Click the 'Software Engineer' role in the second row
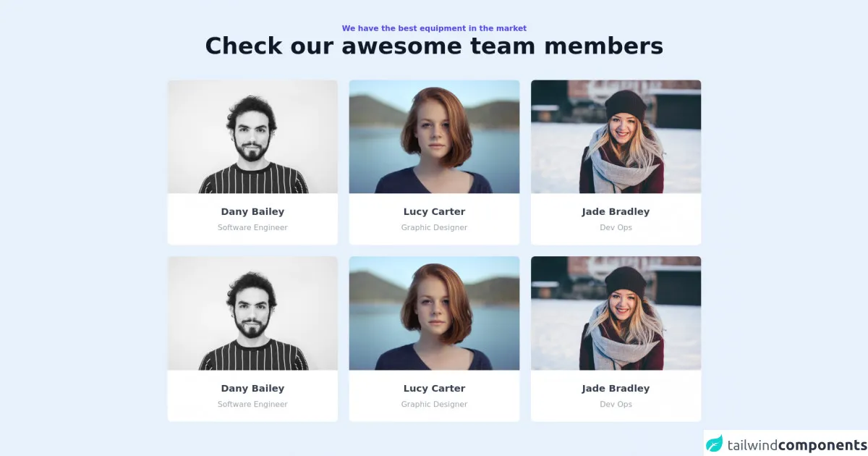The width and height of the screenshot is (868, 456). pyautogui.click(x=252, y=405)
